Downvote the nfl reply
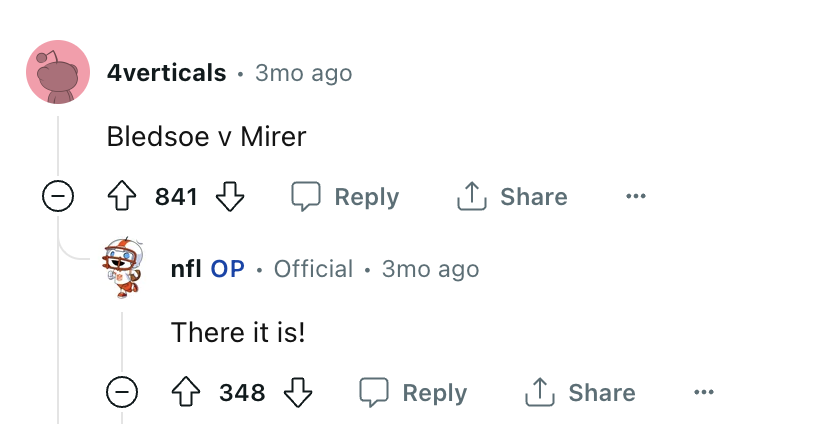Screen dimensions: 836x424 pyautogui.click(x=298, y=393)
